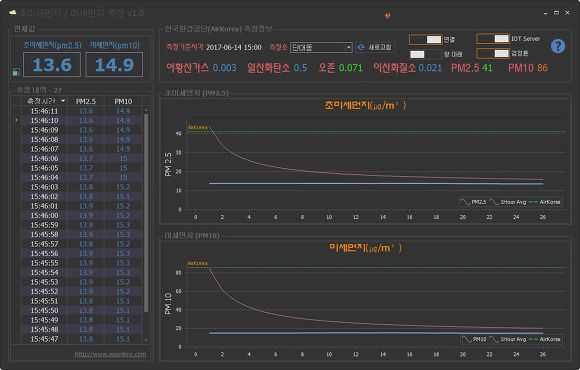Select the row with time 15:45:47
This screenshot has width=580, height=370.
(81, 339)
